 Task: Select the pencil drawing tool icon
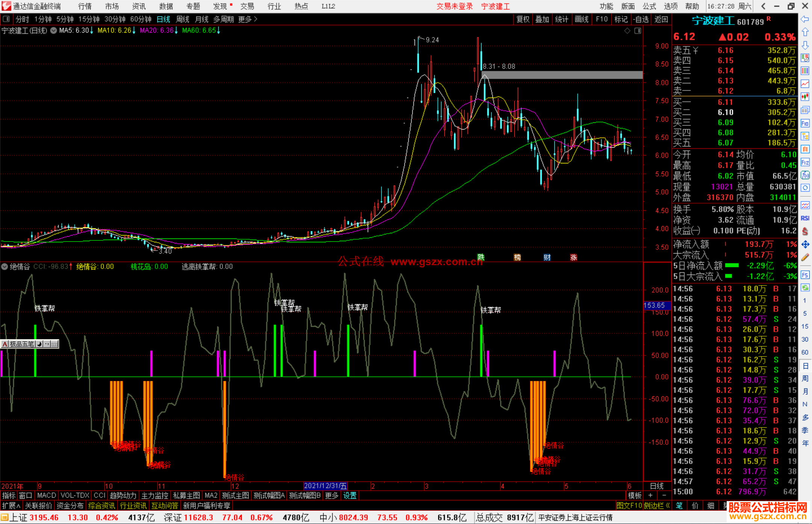tap(805, 257)
